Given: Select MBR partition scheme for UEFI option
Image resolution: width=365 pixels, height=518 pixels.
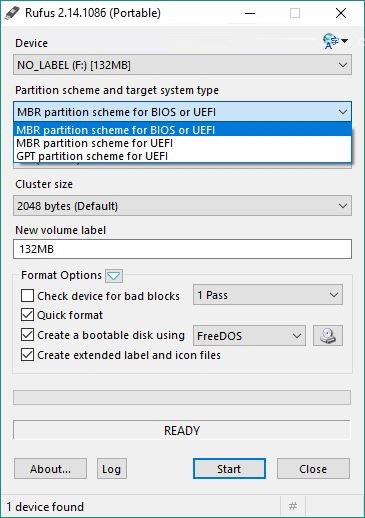Looking at the screenshot, I should click(182, 143).
